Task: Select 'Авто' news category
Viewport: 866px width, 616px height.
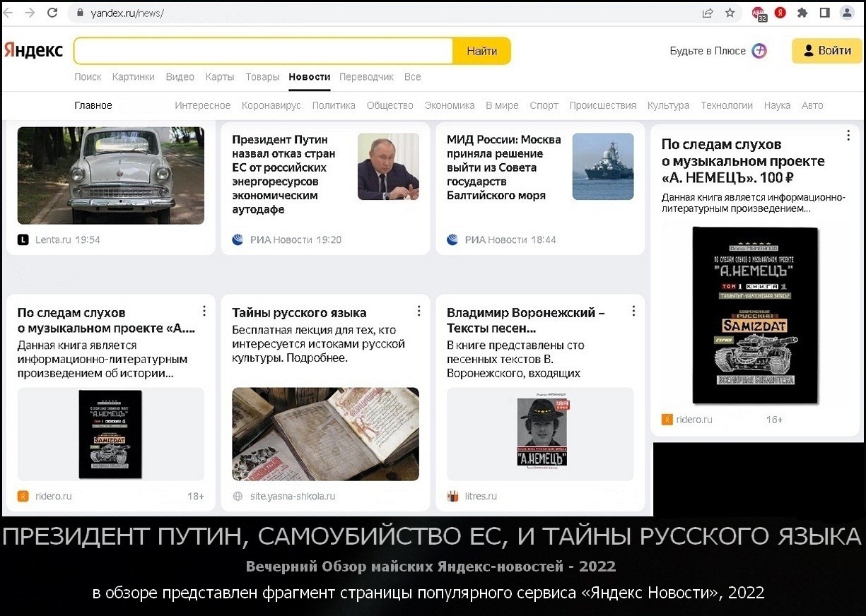Action: pyautogui.click(x=812, y=105)
